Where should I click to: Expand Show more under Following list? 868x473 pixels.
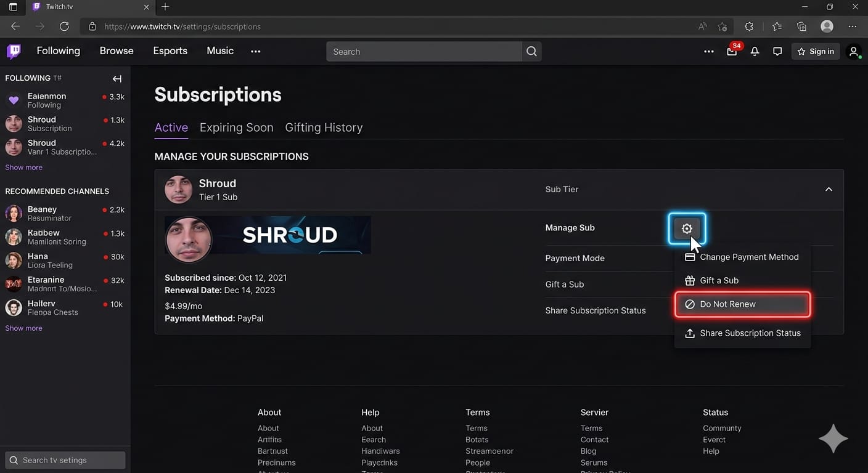tap(24, 168)
